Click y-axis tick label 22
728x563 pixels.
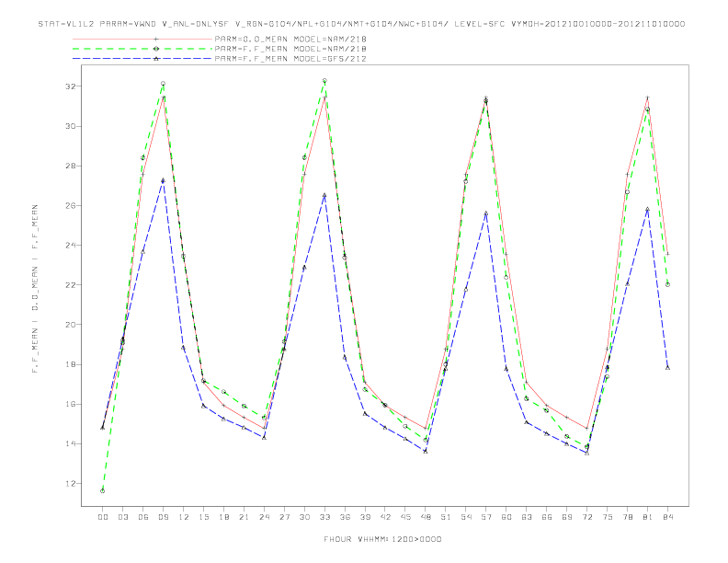pos(71,285)
